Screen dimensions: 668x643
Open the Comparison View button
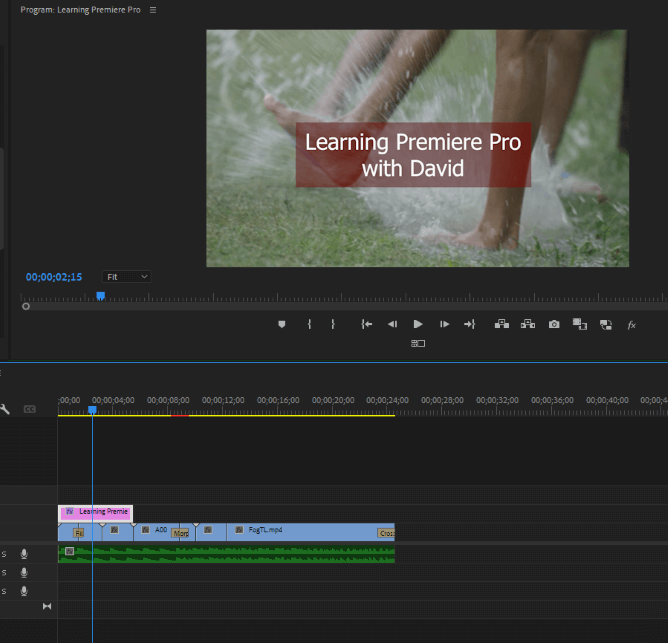tap(579, 324)
